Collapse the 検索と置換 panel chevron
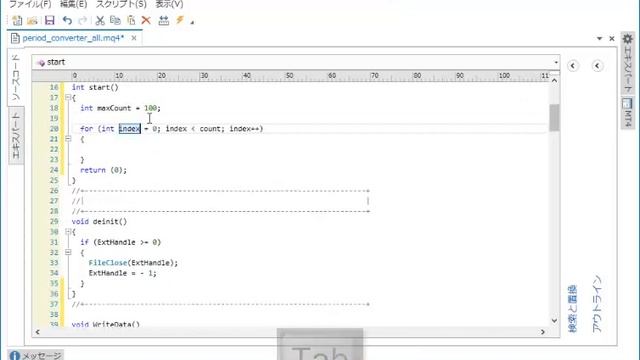Screen dimensions: 640x360 click(x=573, y=66)
